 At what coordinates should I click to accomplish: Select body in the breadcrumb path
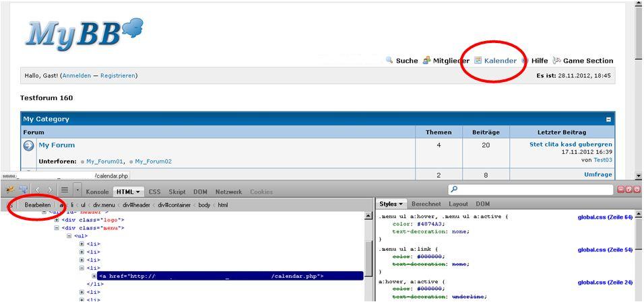pos(205,204)
